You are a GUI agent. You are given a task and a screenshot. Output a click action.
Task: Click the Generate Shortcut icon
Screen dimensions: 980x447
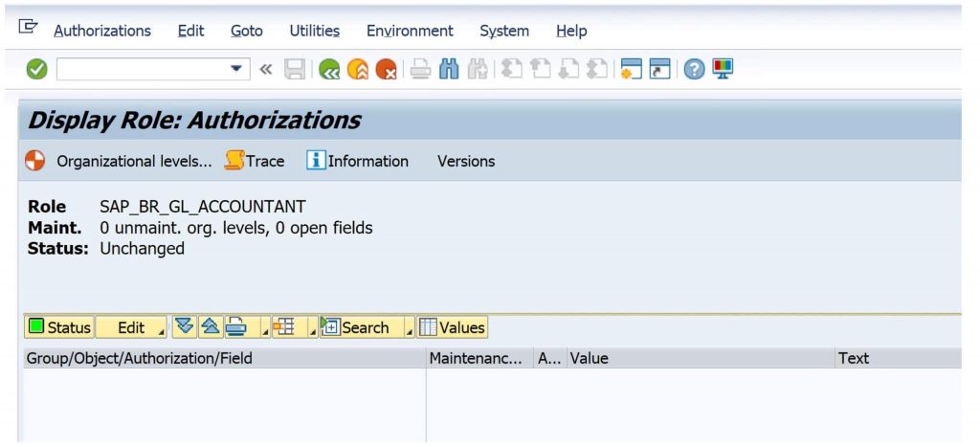click(659, 69)
